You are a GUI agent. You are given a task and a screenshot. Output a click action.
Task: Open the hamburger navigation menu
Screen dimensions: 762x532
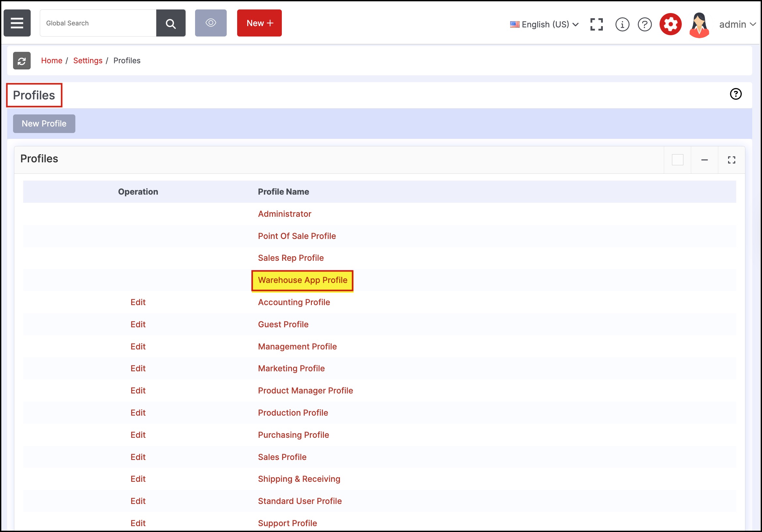click(x=17, y=23)
